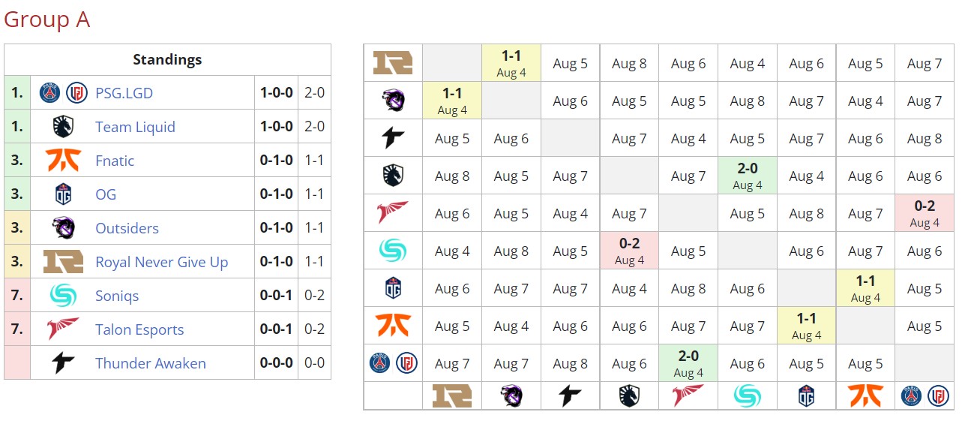Image resolution: width=980 pixels, height=421 pixels.
Task: Follow the Outsiders link in Standings
Action: pos(127,228)
